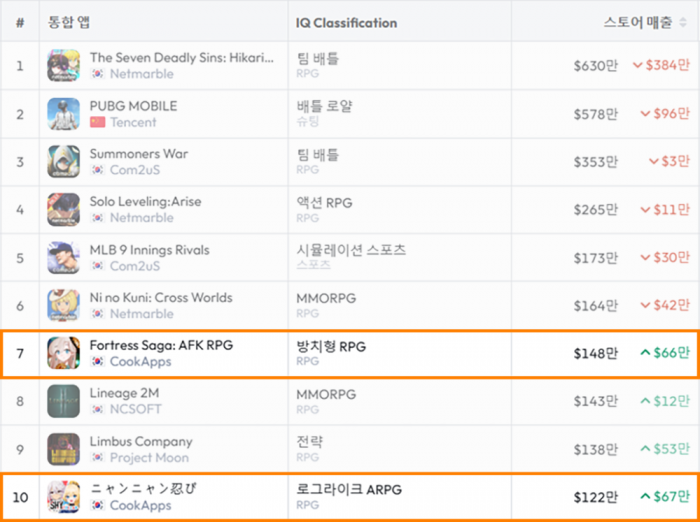
Task: Click The Seven Deadly Sins app icon
Action: (x=63, y=66)
